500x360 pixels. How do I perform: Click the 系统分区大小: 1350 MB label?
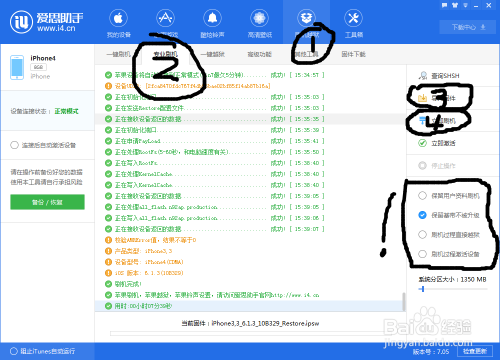pyautogui.click(x=452, y=279)
